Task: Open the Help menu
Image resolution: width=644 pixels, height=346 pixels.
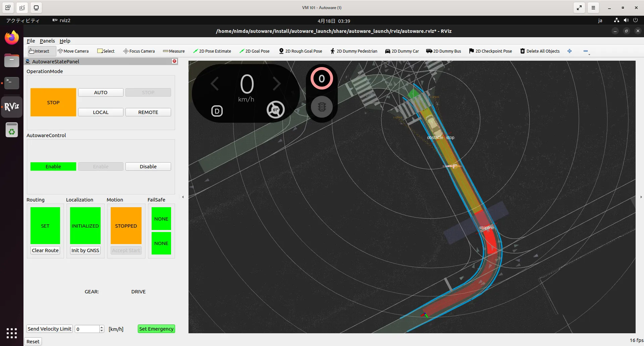Action: click(65, 41)
